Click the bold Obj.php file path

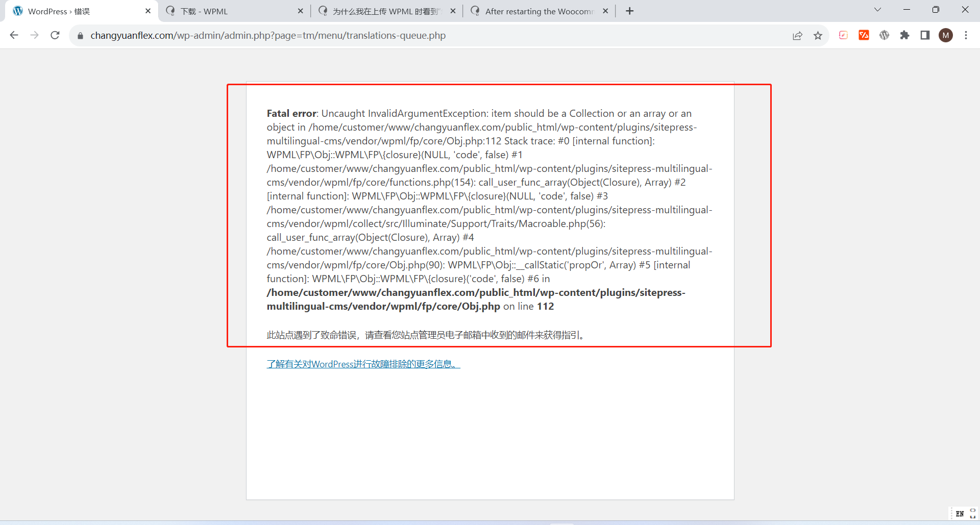(476, 299)
